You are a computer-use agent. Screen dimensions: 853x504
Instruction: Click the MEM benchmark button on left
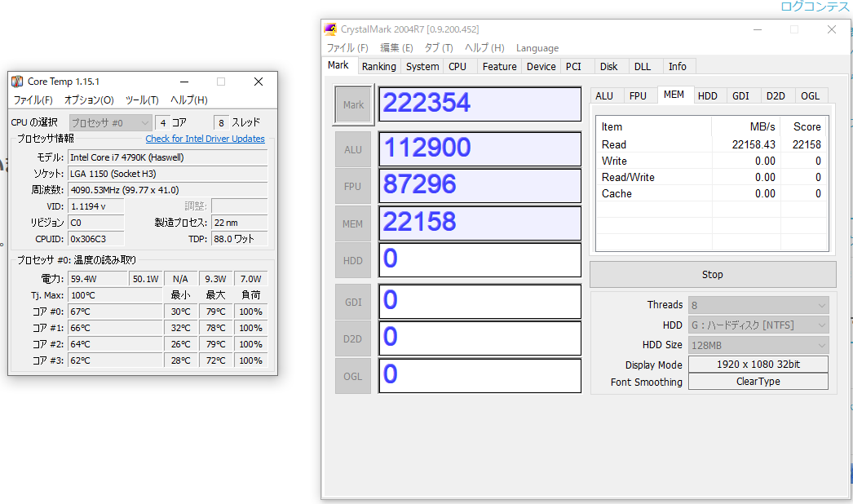click(353, 223)
